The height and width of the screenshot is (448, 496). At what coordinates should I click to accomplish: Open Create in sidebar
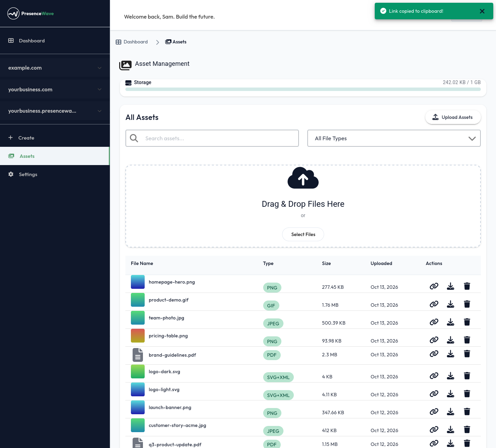[x=55, y=138]
